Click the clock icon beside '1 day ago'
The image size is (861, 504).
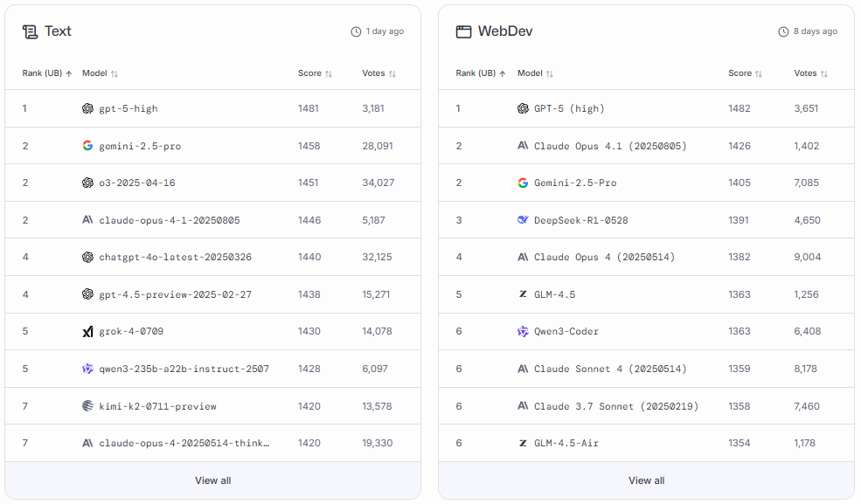(x=356, y=31)
